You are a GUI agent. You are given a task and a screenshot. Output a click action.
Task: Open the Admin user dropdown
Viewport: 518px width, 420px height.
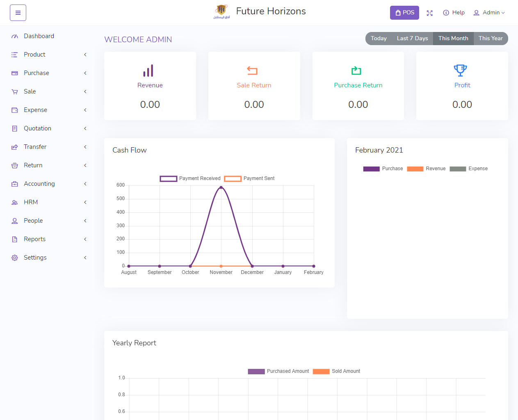pos(489,13)
